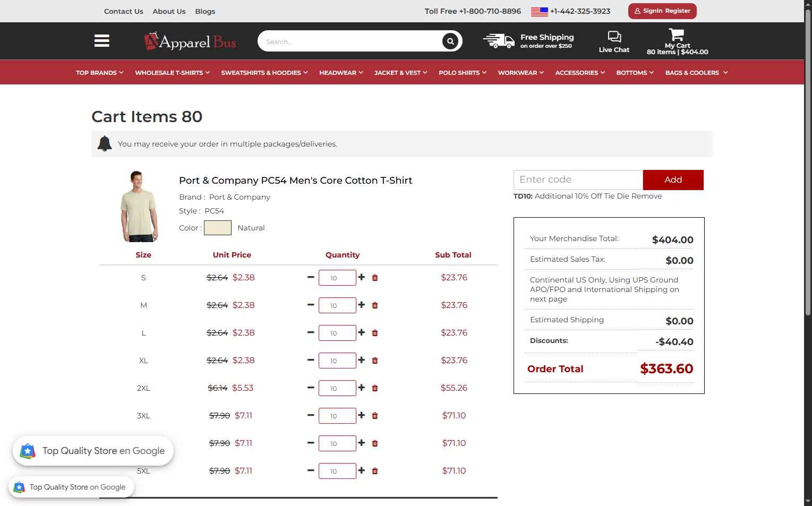Decrease quantity for size 2XL
The image size is (812, 506).
coord(311,388)
